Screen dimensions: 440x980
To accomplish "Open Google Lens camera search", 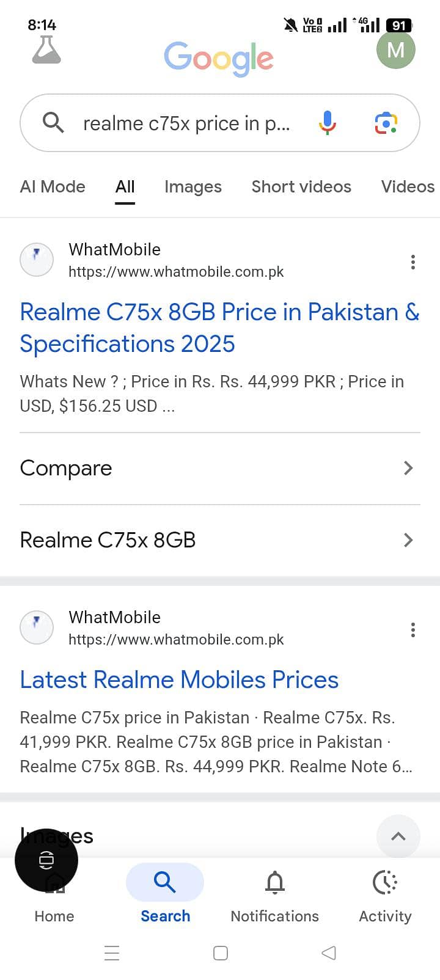I will tap(386, 123).
